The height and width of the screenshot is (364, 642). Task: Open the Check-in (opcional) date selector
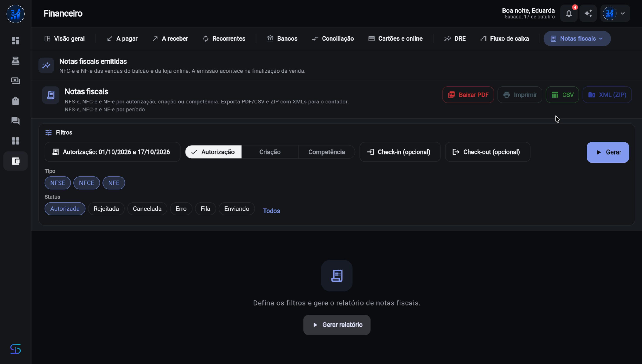coord(400,152)
